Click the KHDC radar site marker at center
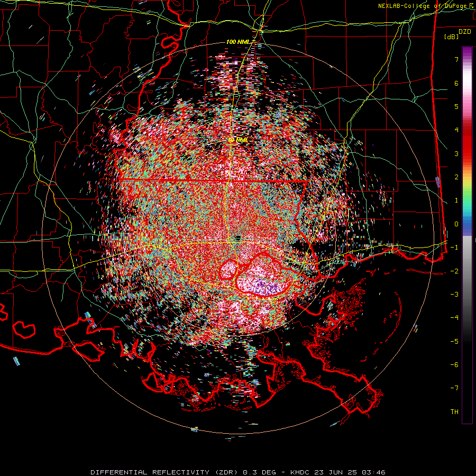 point(238,237)
